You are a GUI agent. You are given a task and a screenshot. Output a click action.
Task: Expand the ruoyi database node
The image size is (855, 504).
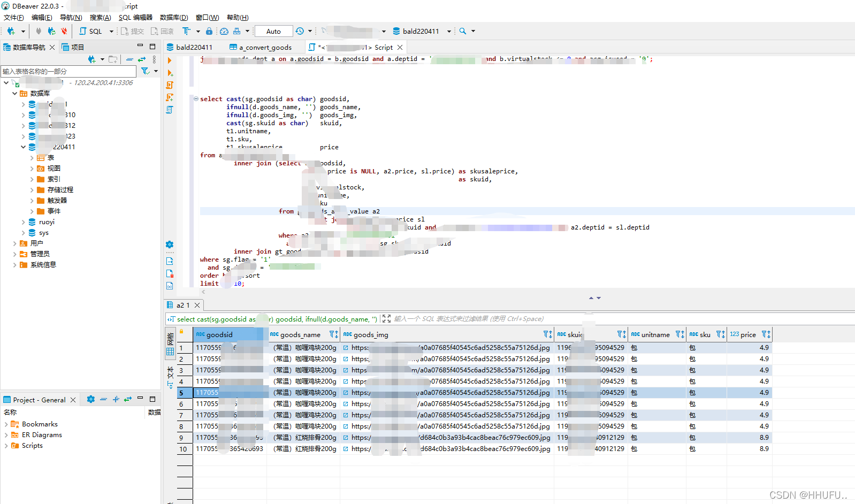23,222
